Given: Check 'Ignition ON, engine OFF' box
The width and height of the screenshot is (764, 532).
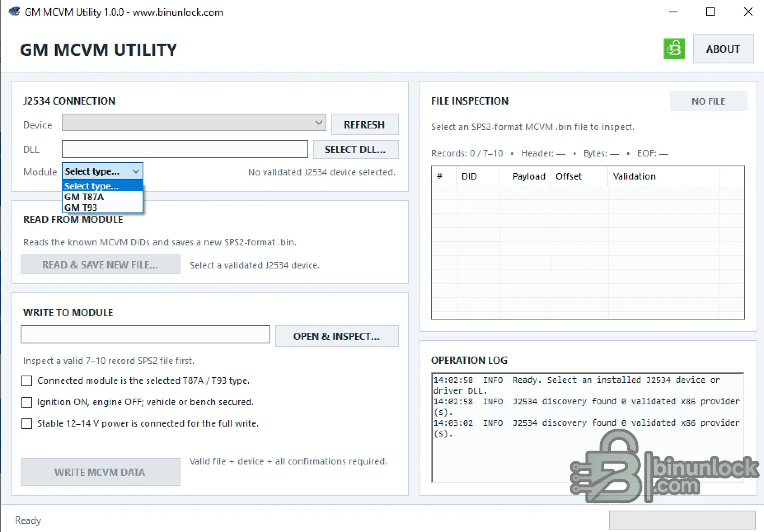Looking at the screenshot, I should click(x=27, y=402).
